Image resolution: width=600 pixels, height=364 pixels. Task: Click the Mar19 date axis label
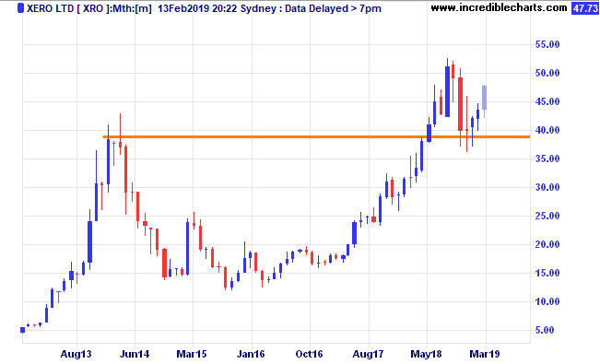[x=485, y=354]
